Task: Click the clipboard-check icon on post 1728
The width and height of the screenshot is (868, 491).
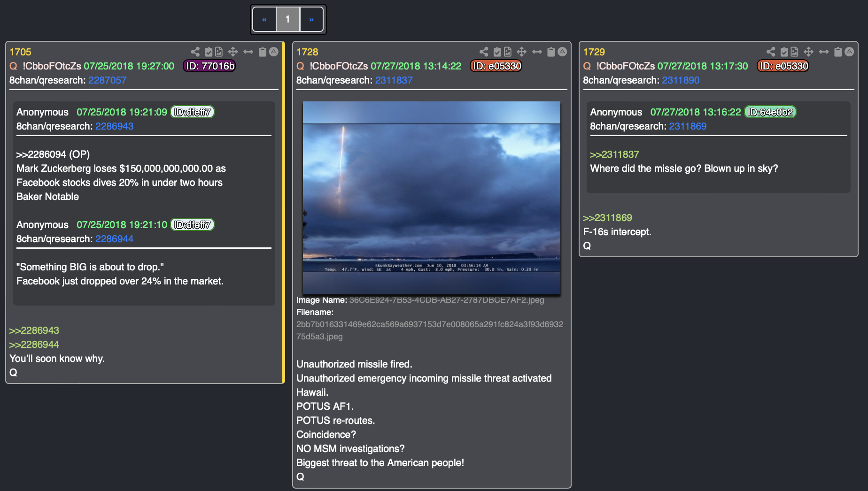Action: pyautogui.click(x=497, y=52)
